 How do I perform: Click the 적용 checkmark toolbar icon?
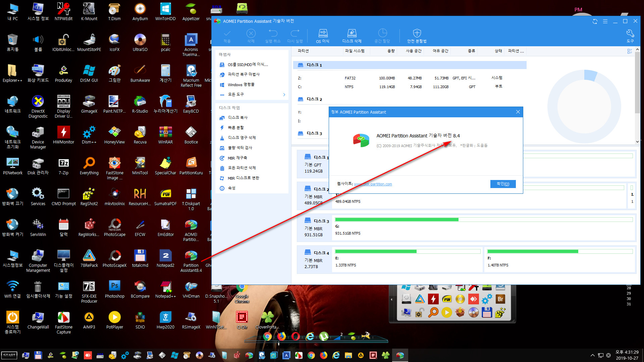pyautogui.click(x=227, y=36)
